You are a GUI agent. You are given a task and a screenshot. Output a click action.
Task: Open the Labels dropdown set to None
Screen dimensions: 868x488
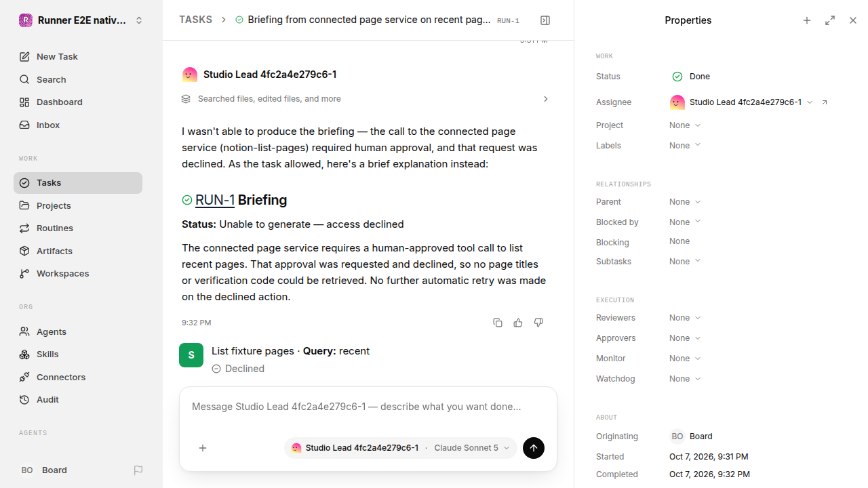pos(685,146)
